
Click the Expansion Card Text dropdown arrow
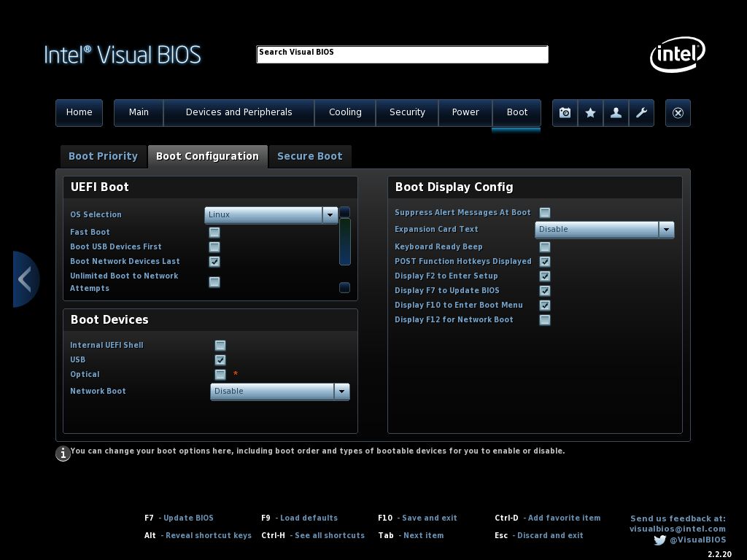click(667, 230)
